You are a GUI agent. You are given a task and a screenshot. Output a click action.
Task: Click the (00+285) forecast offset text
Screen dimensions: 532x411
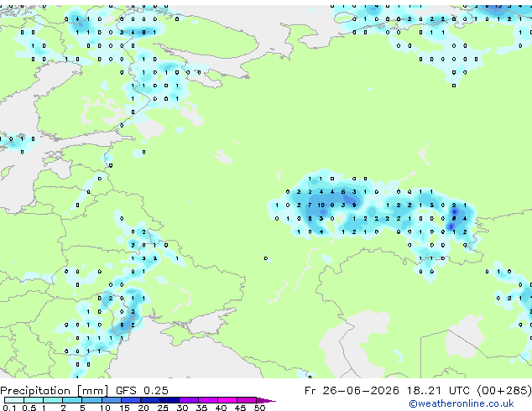504,391
